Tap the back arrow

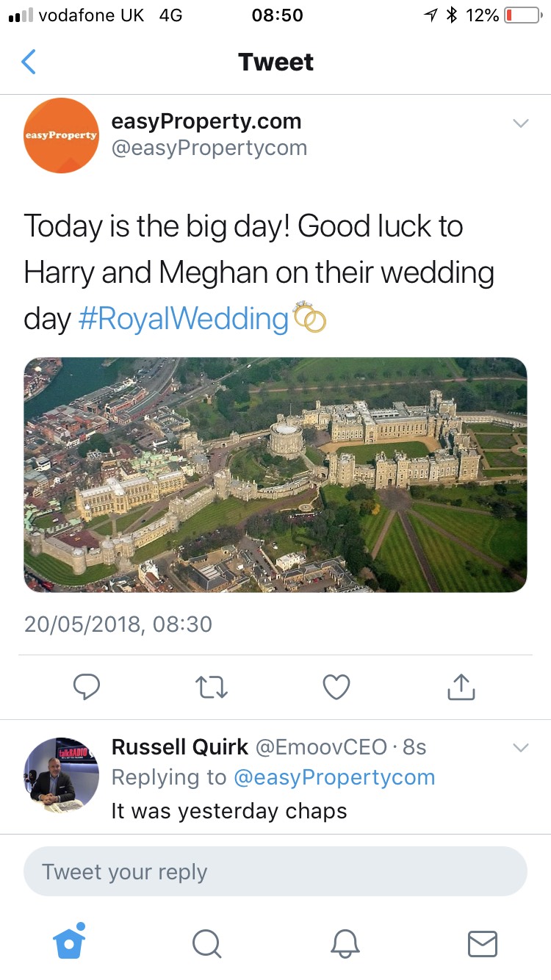[29, 62]
